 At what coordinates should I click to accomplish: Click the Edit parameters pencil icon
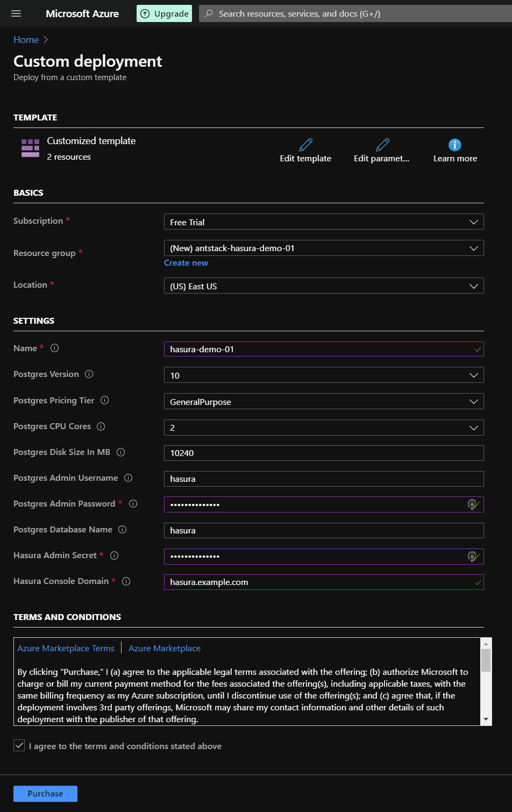[x=382, y=145]
